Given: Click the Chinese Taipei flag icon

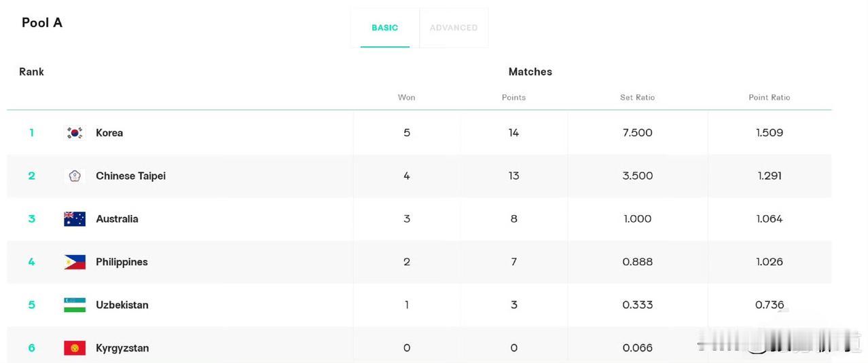Looking at the screenshot, I should tap(75, 176).
